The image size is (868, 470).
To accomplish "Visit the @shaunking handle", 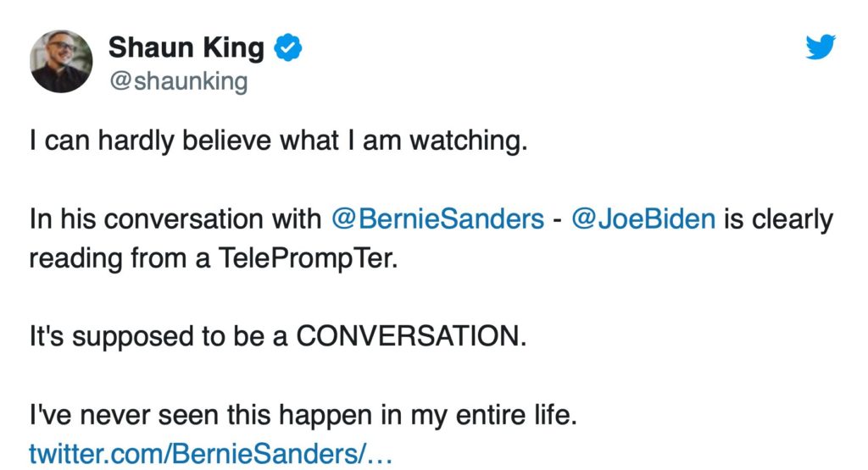I will pyautogui.click(x=178, y=82).
